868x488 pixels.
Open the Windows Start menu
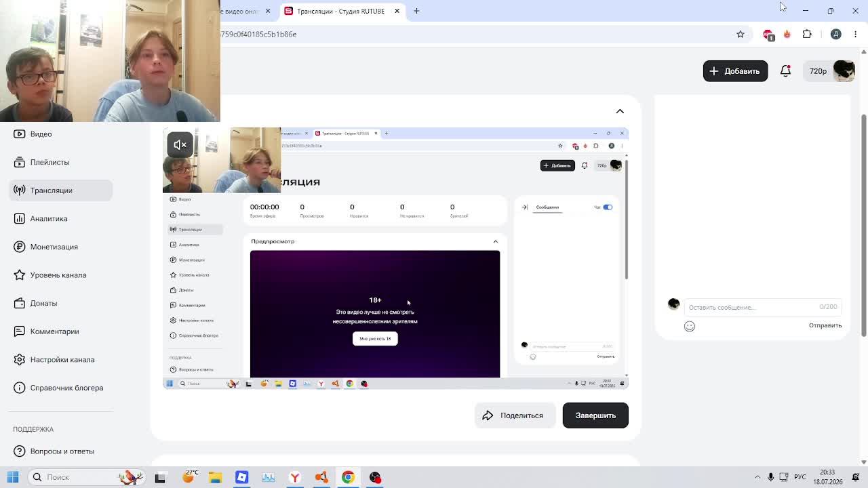tap(13, 477)
